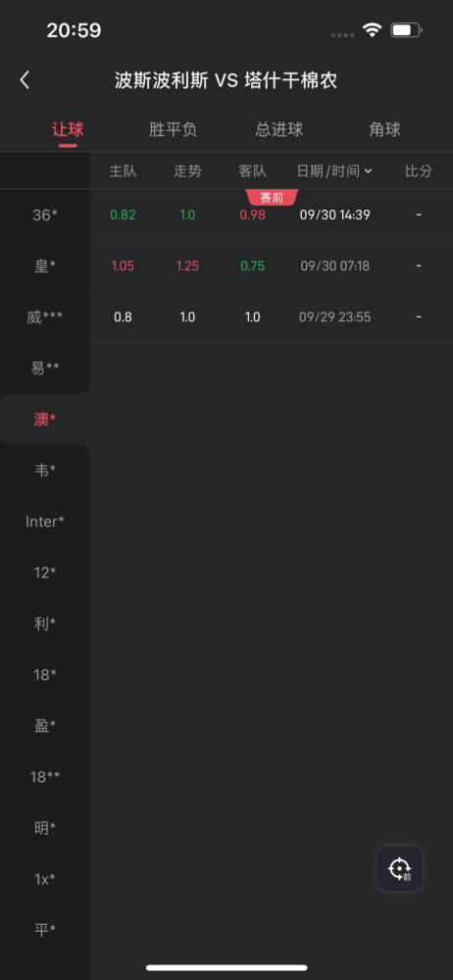Pick 韦* from the company list
The height and width of the screenshot is (980, 453).
point(45,470)
